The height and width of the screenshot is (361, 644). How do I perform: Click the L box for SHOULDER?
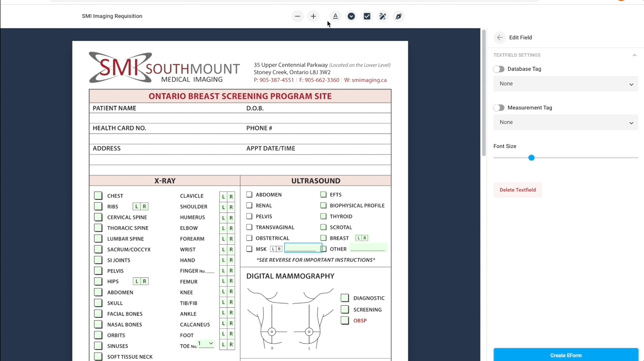223,207
